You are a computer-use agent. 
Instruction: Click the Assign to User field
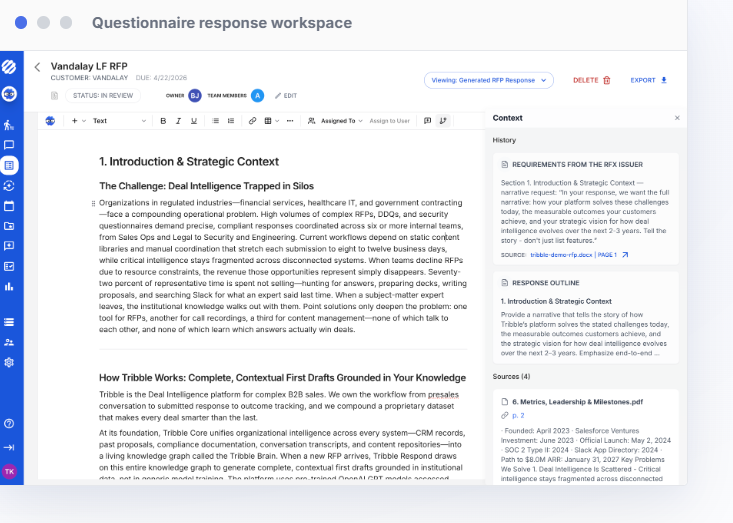pyautogui.click(x=389, y=121)
